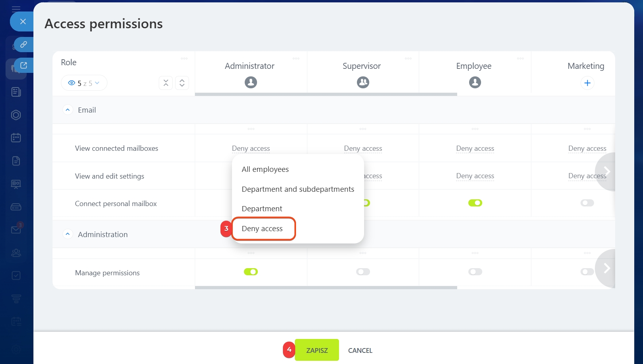Click the Supervisor role group icon
The height and width of the screenshot is (364, 643).
pyautogui.click(x=363, y=82)
